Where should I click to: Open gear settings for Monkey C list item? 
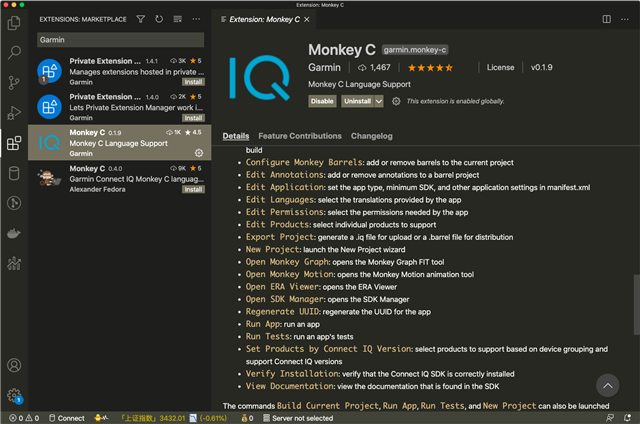click(199, 153)
